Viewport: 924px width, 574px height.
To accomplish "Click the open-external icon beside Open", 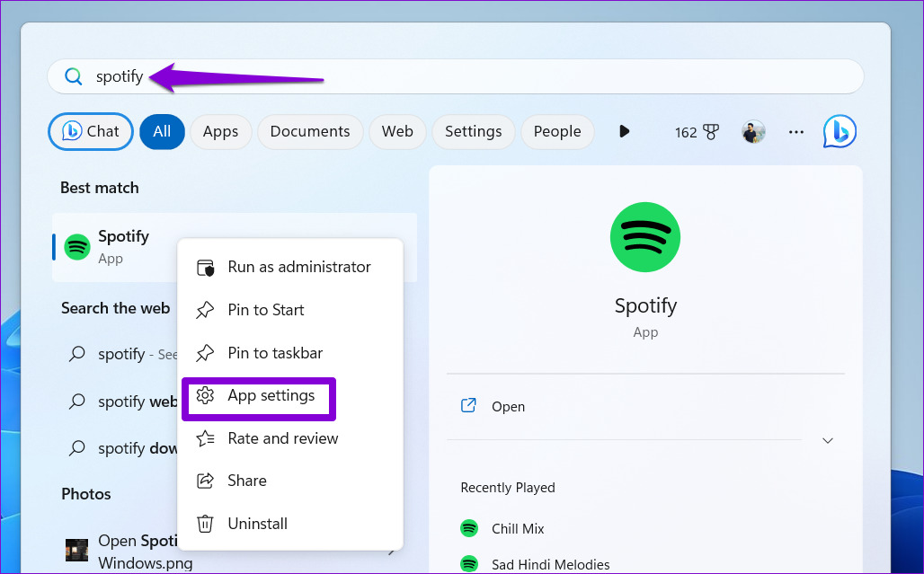I will (468, 406).
